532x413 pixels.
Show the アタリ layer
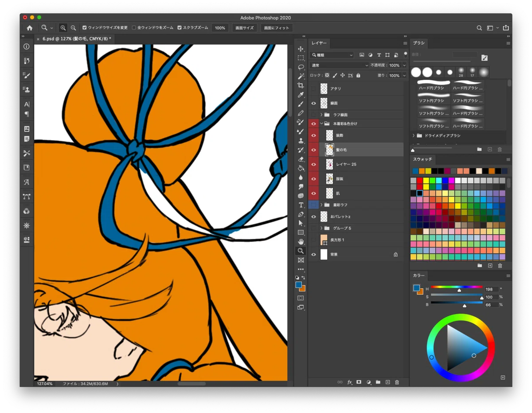[x=313, y=89]
